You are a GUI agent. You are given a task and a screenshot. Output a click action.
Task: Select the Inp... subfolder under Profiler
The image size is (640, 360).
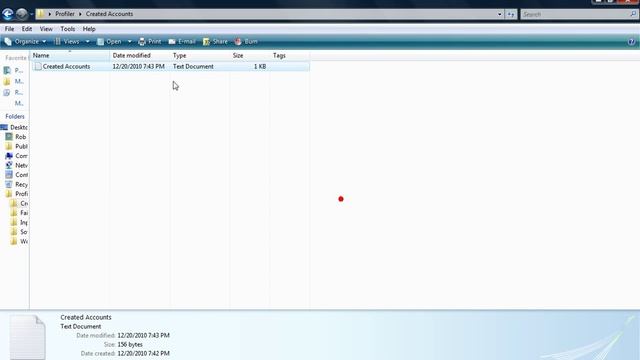pyautogui.click(x=19, y=222)
